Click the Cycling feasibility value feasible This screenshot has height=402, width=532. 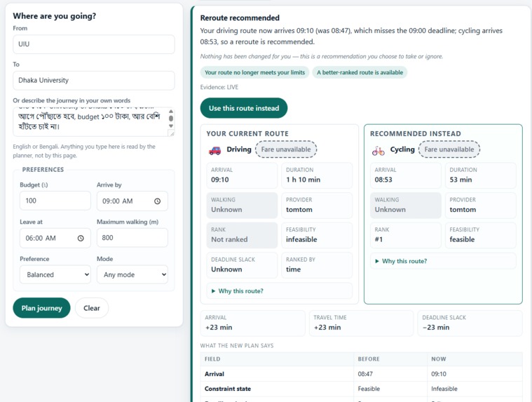462,239
